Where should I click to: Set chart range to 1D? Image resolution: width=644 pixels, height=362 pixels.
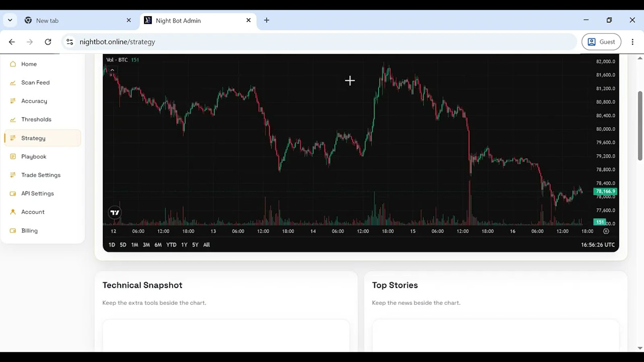112,245
